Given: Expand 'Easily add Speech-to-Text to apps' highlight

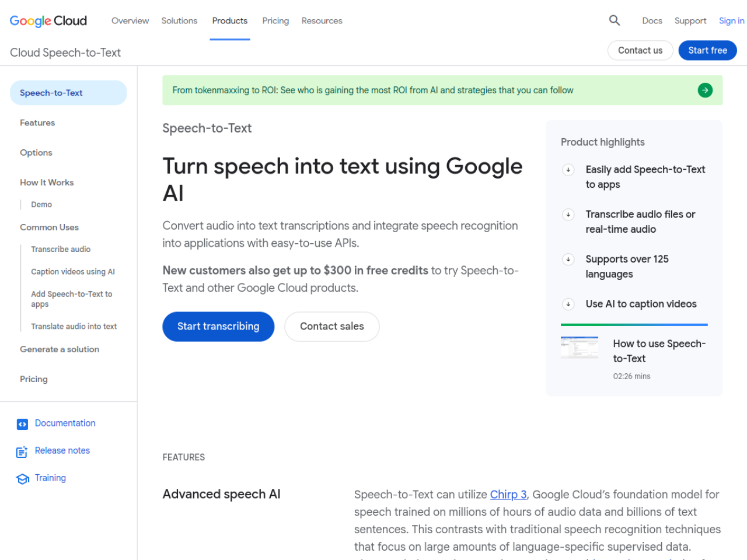Looking at the screenshot, I should click(568, 170).
